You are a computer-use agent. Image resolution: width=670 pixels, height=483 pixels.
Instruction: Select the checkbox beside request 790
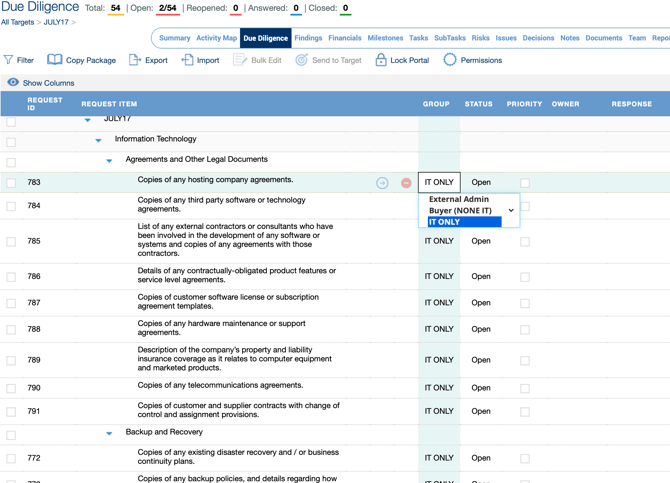[11, 388]
